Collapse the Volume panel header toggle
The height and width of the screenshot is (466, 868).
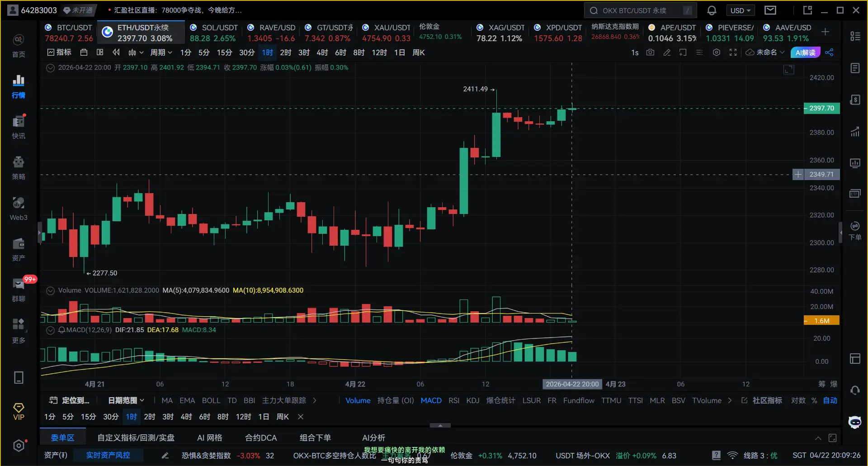pos(51,290)
